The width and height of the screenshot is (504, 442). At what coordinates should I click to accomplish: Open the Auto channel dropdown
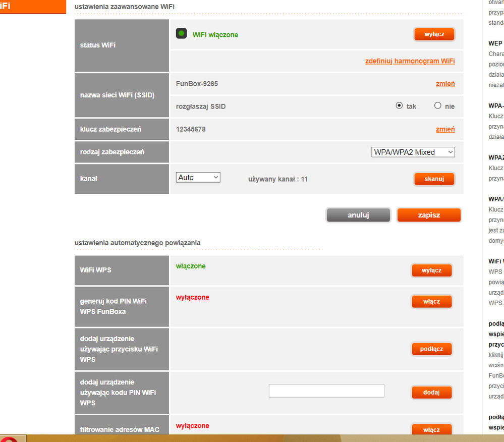pyautogui.click(x=198, y=178)
